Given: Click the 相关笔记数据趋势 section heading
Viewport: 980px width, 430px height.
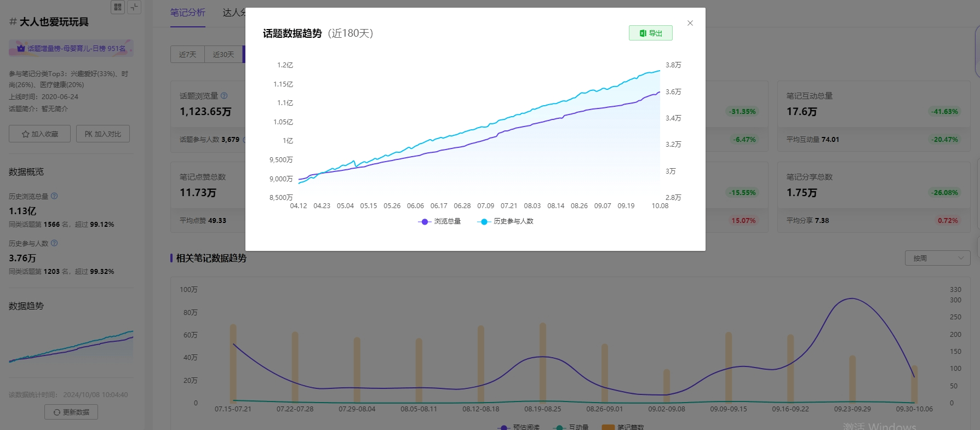Looking at the screenshot, I should 211,258.
